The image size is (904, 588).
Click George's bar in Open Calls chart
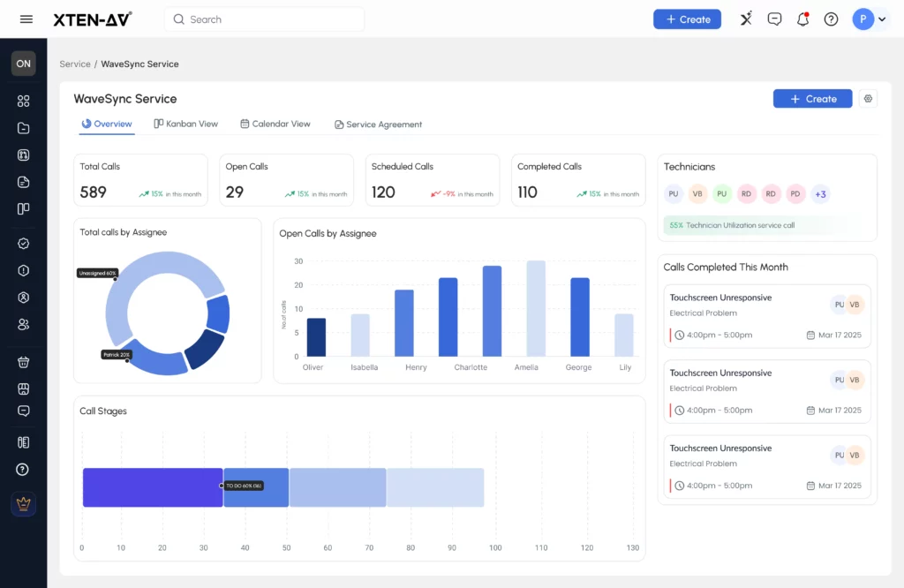coord(580,317)
